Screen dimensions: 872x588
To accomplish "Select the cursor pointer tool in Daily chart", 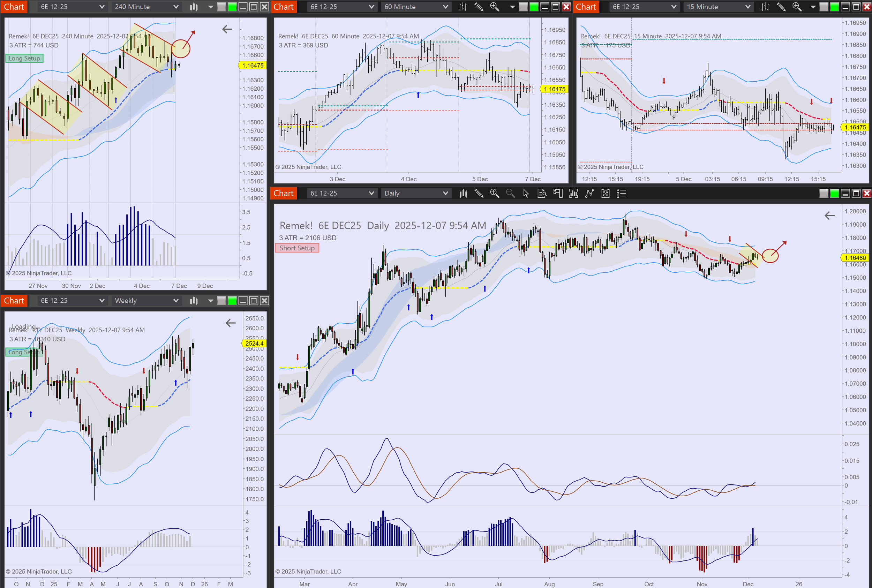I will point(526,193).
